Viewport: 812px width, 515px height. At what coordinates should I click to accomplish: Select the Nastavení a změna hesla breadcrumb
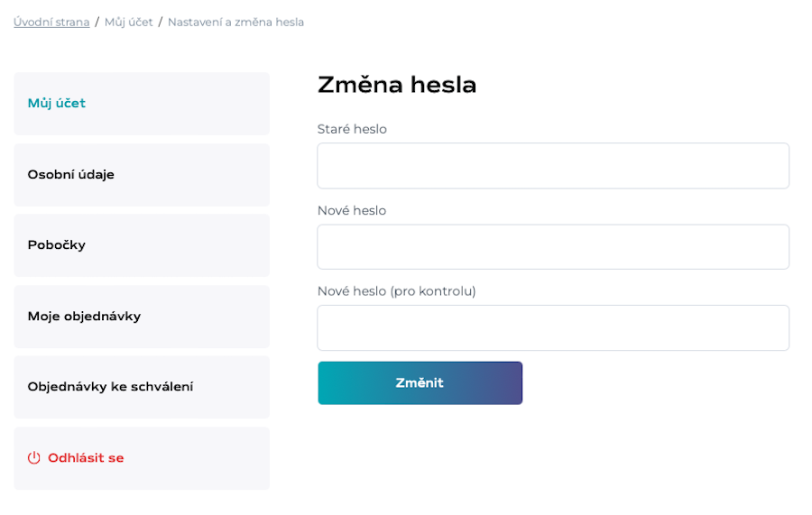235,23
